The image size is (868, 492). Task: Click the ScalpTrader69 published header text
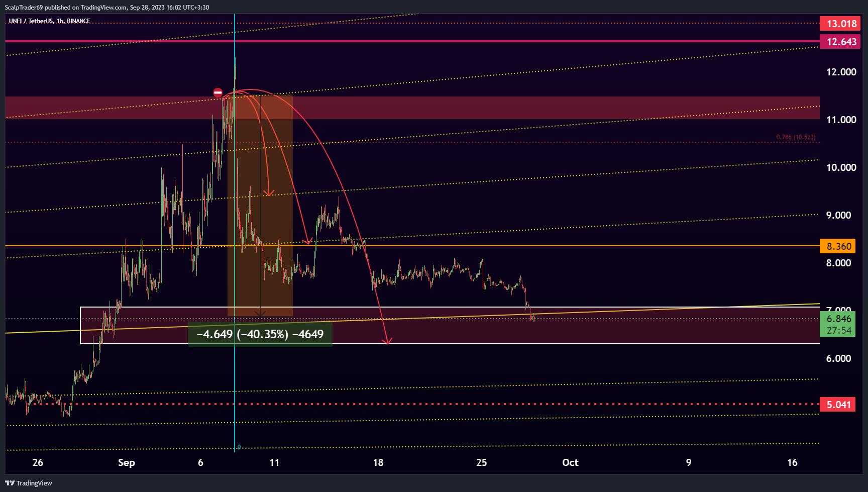coord(107,7)
